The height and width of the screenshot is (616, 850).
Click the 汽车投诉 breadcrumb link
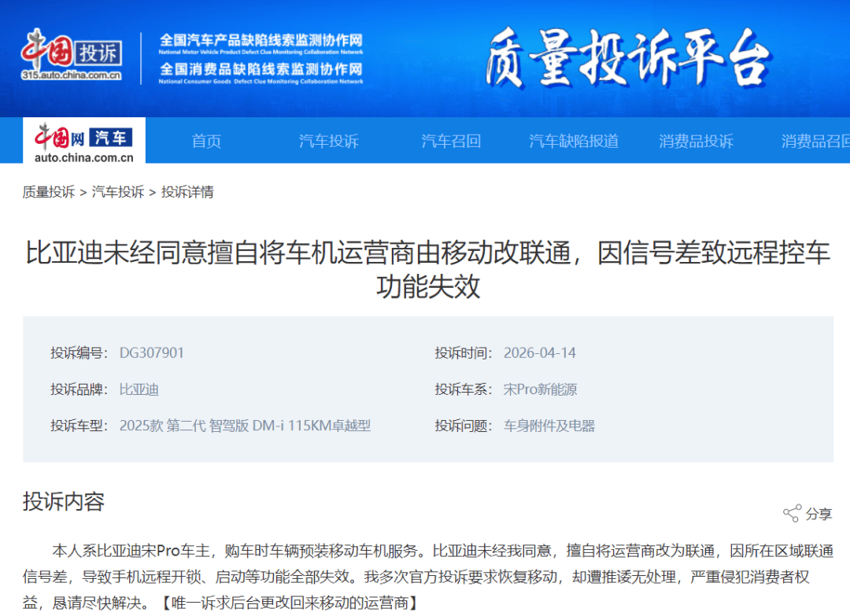tap(118, 192)
